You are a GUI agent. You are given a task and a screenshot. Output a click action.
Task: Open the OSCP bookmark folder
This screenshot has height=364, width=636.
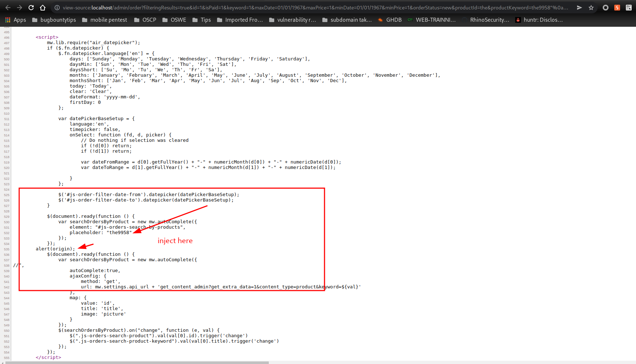(x=145, y=20)
